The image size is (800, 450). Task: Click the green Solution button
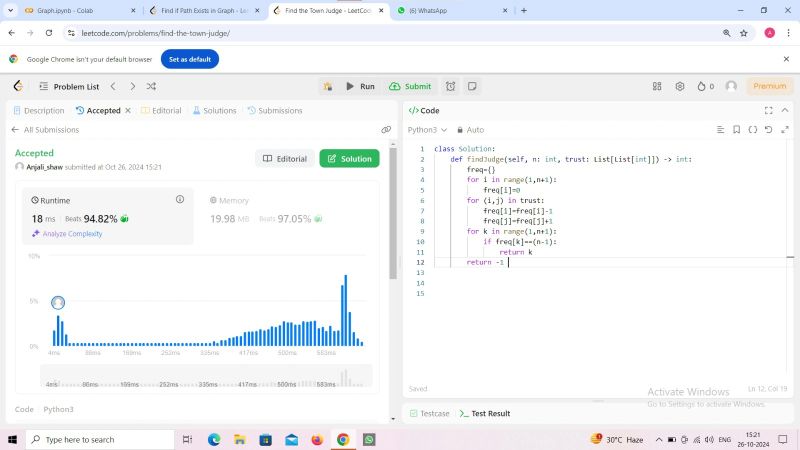tap(349, 159)
